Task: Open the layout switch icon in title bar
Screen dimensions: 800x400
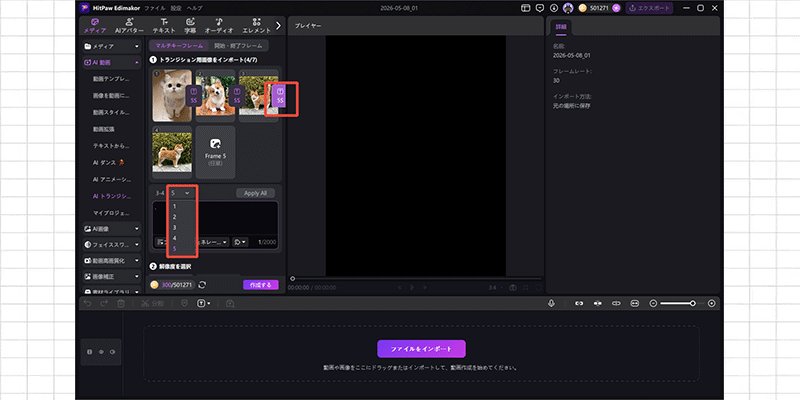Action: (526, 8)
